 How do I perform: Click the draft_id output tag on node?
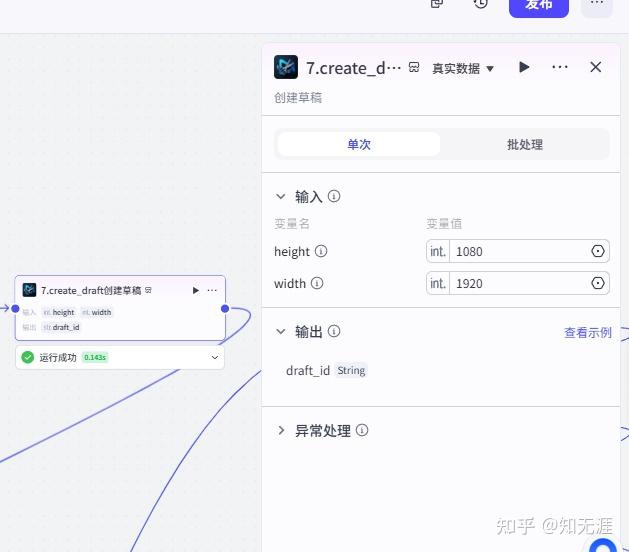coord(61,327)
